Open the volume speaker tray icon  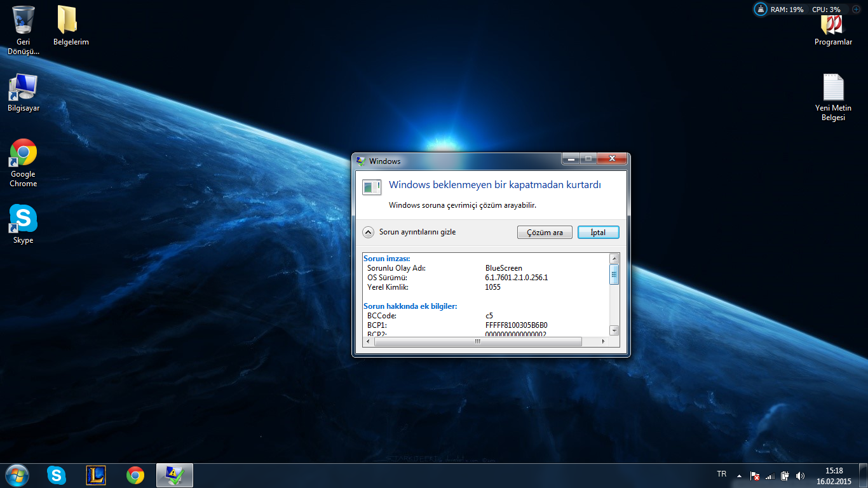click(800, 475)
